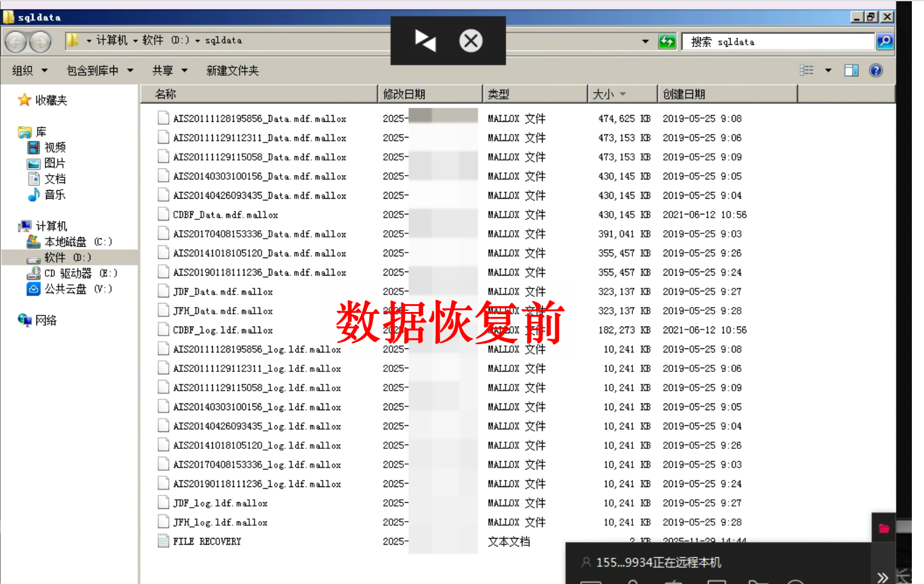
Task: Select Network (网络) in sidebar
Action: point(37,320)
